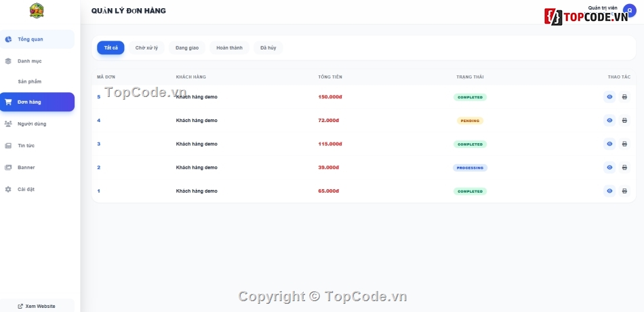
Task: Click the 115.000đ total amount
Action: click(330, 144)
